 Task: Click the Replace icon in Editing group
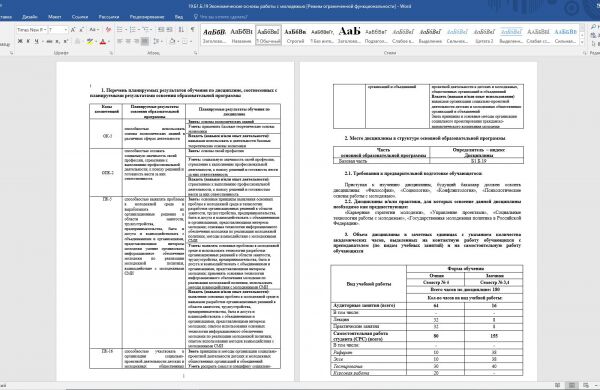(593, 34)
